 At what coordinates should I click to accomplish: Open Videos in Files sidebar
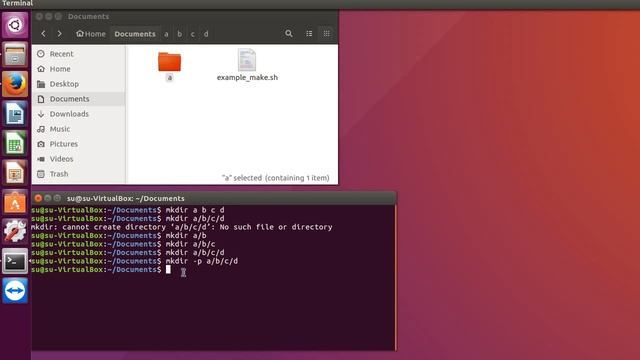point(79,159)
